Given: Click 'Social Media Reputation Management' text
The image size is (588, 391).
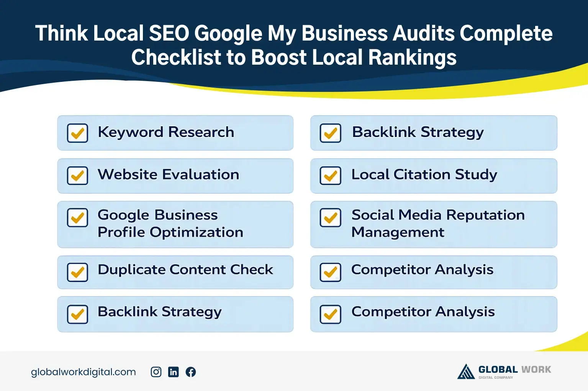Looking at the screenshot, I should 438,223.
